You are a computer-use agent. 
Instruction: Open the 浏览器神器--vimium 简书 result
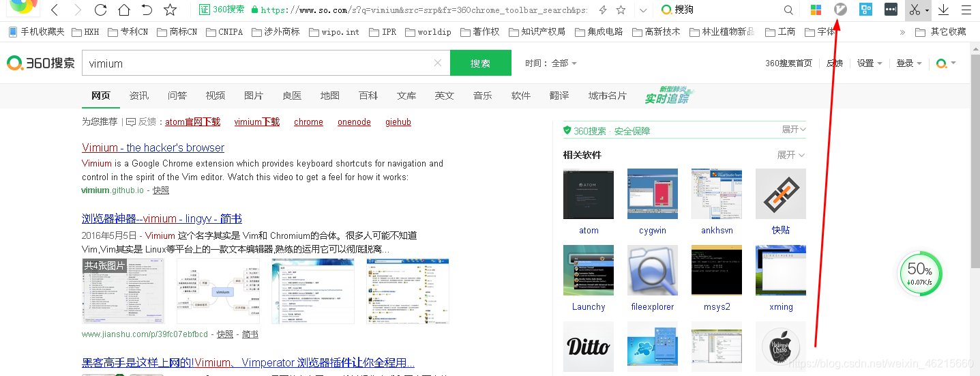click(x=162, y=219)
